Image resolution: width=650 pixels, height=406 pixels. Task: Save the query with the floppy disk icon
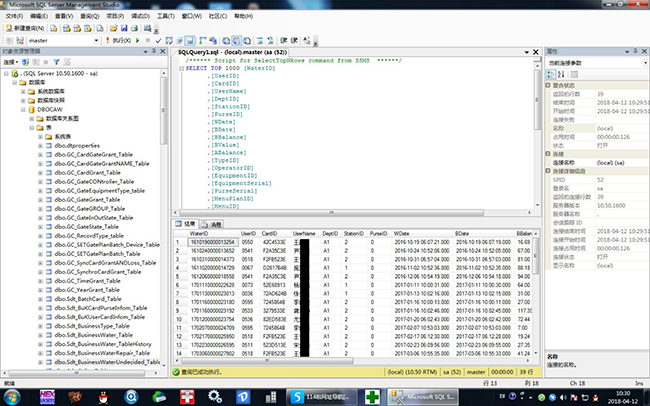pyautogui.click(x=124, y=28)
